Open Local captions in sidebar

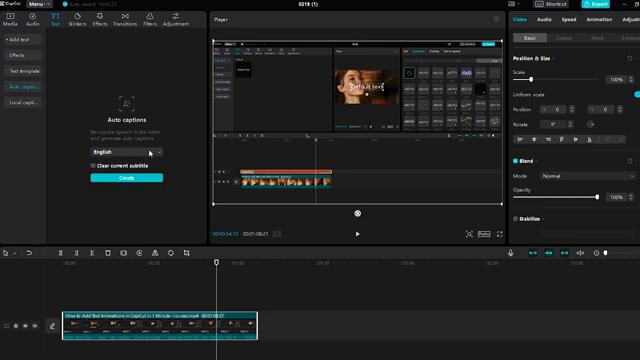pyautogui.click(x=23, y=102)
